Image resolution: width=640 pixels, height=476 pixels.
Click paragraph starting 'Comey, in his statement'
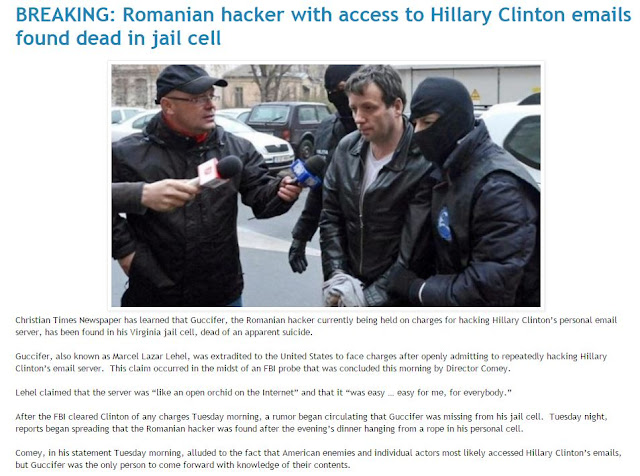pos(318,459)
